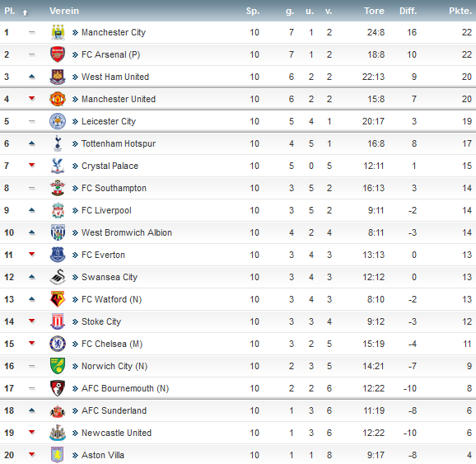476x464 pixels.
Task: Click the Tottenham Hotspur cockerel crest
Action: tap(58, 143)
